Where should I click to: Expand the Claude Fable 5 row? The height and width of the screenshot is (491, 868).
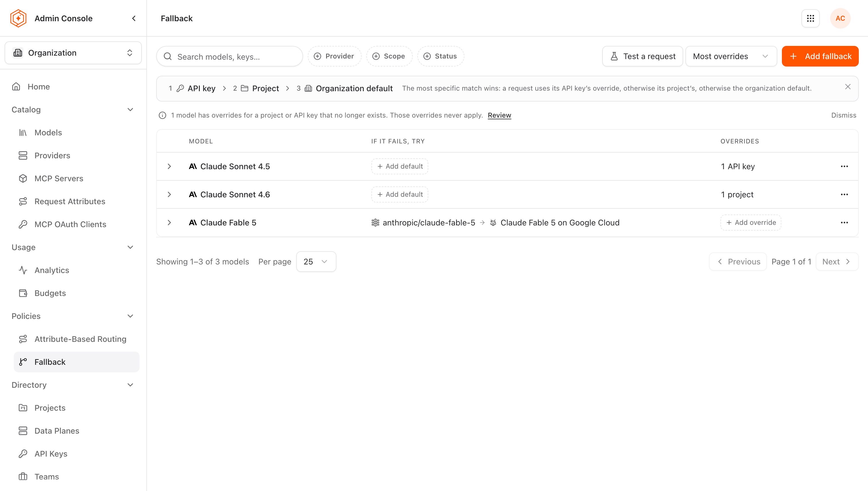click(x=169, y=223)
